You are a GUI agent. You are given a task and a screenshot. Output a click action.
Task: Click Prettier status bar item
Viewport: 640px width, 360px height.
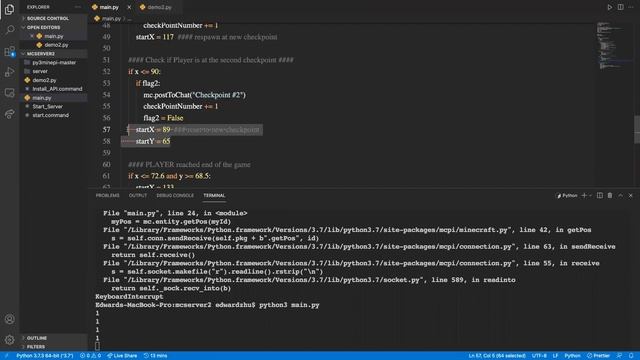point(598,356)
